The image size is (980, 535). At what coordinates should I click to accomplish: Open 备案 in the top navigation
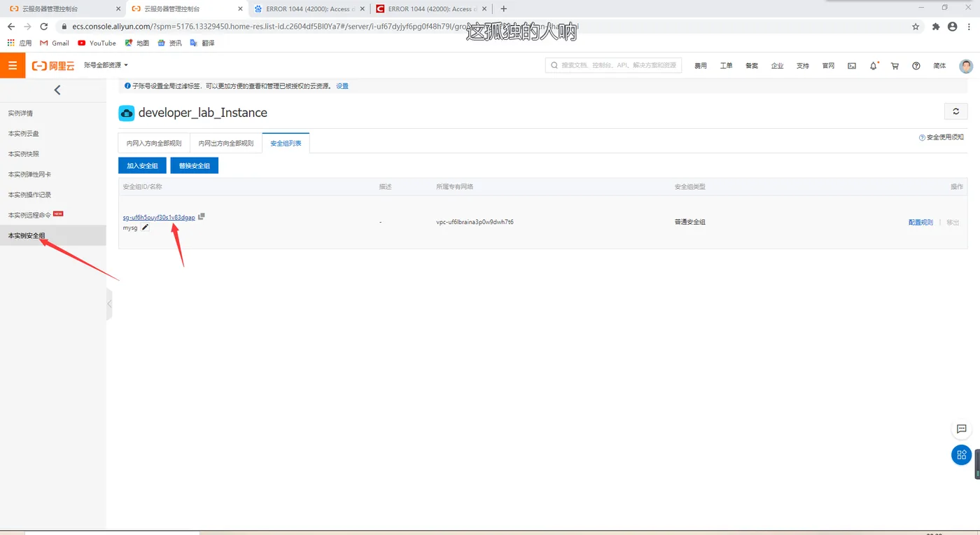click(752, 66)
